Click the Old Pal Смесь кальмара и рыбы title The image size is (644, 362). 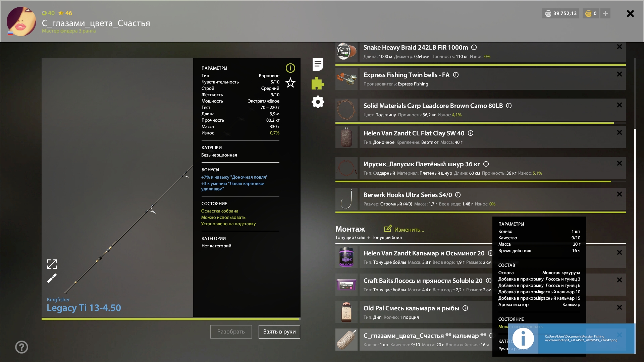[411, 308]
